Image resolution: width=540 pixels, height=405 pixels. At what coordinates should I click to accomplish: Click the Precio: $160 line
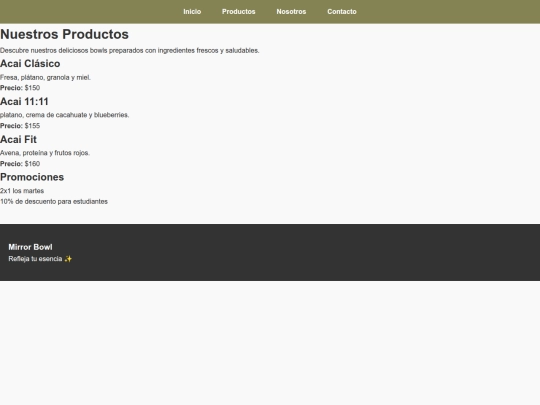click(x=20, y=164)
